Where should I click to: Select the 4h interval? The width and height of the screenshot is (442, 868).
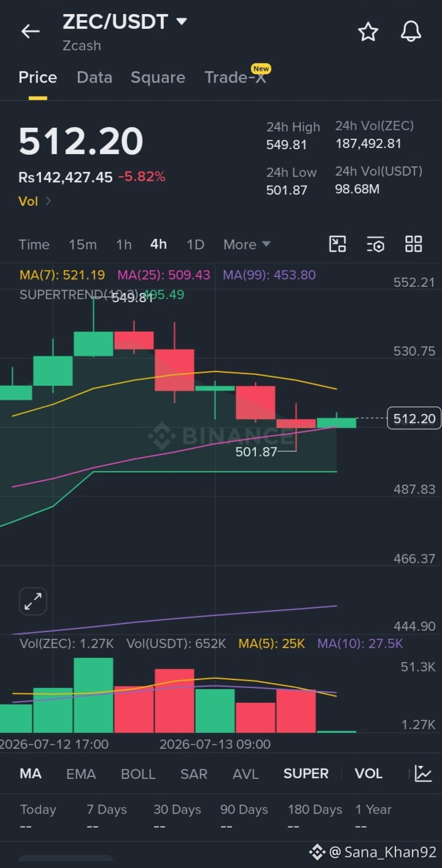point(158,244)
